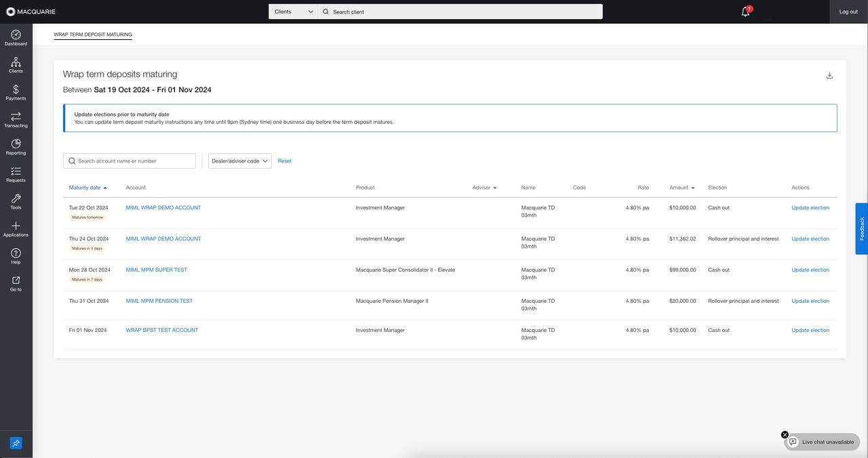Update election for MIML MPM SUPER TEST
The height and width of the screenshot is (458, 868).
pyautogui.click(x=810, y=270)
